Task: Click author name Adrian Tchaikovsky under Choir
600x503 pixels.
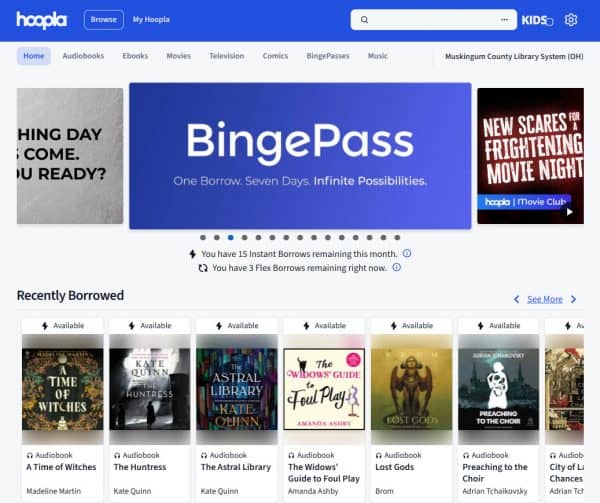Action: click(x=495, y=491)
